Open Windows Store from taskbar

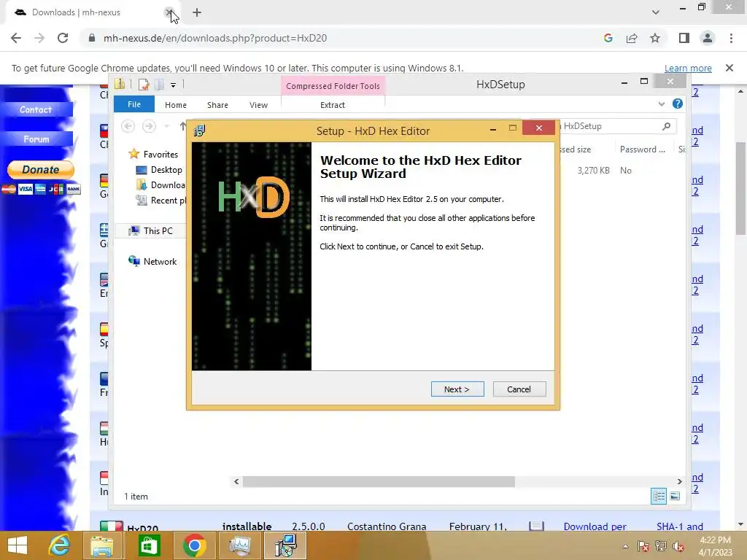click(149, 545)
